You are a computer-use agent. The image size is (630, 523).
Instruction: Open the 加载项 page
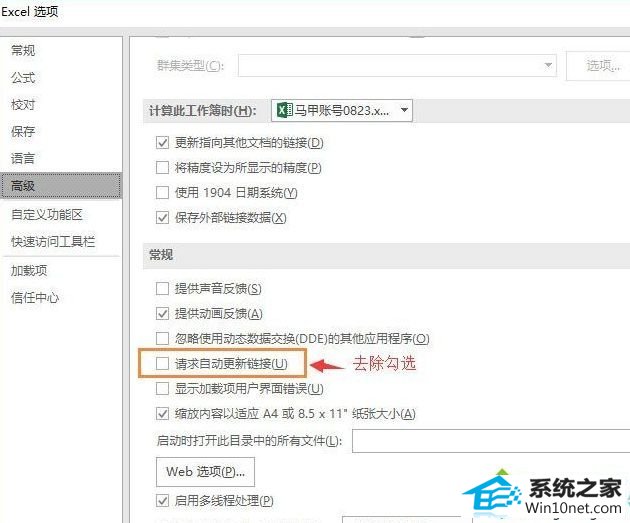tap(29, 271)
